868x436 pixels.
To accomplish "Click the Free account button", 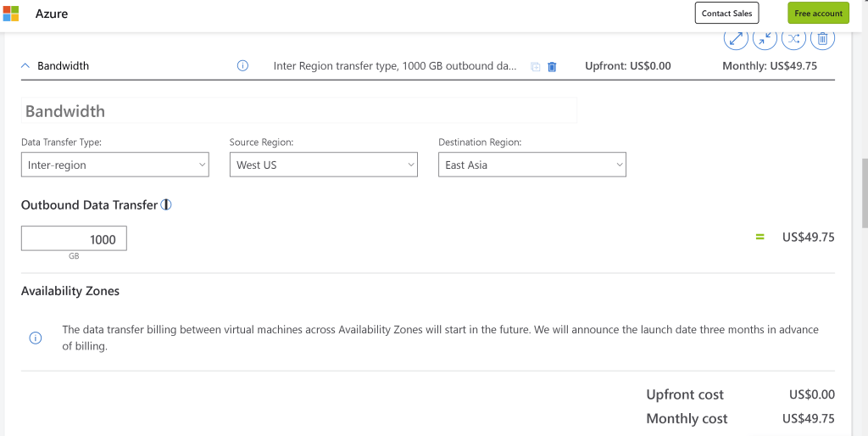I will tap(818, 14).
